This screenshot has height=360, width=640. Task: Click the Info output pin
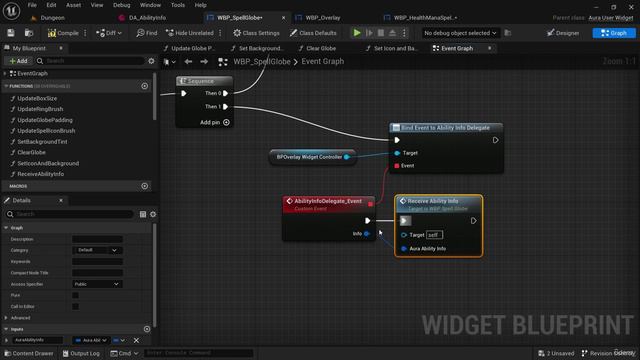367,234
